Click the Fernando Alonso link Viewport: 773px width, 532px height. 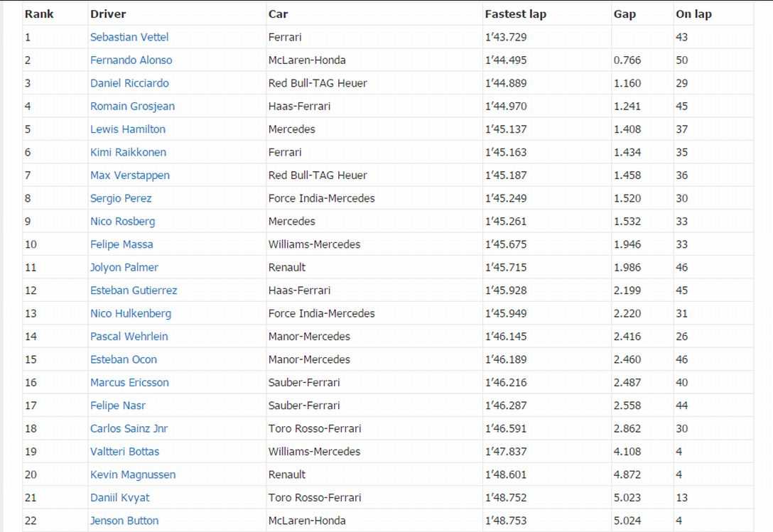pos(131,60)
